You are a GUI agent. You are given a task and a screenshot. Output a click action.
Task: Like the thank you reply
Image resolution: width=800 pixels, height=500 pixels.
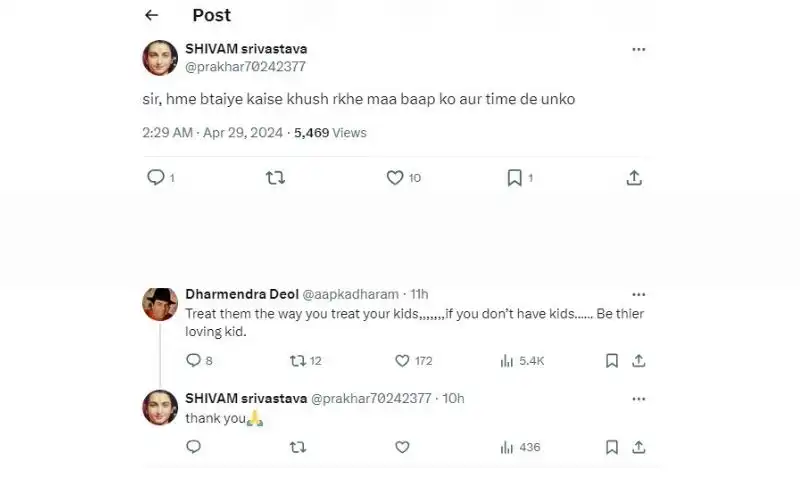pyautogui.click(x=403, y=447)
